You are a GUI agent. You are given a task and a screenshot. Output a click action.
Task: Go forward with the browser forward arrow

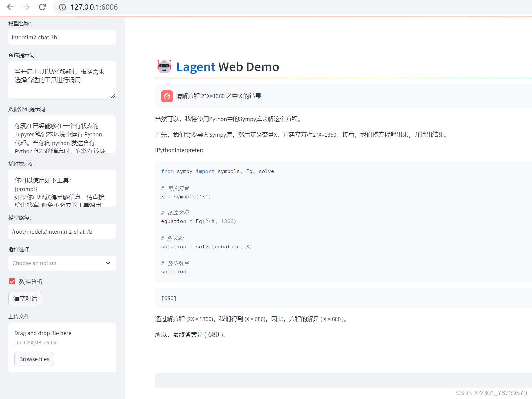point(26,7)
